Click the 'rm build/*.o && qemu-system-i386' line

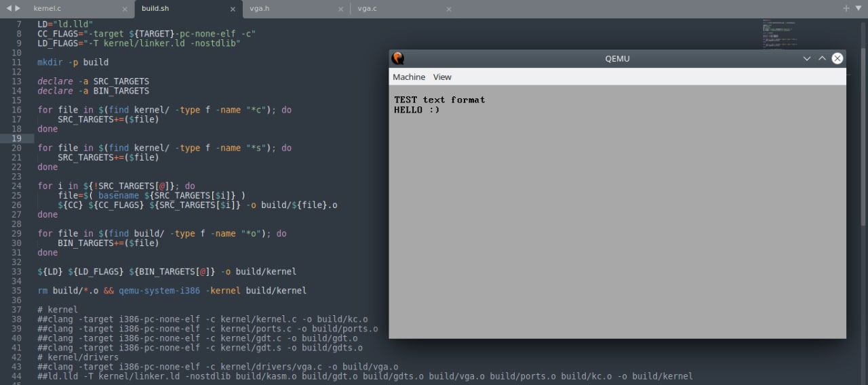pos(172,290)
